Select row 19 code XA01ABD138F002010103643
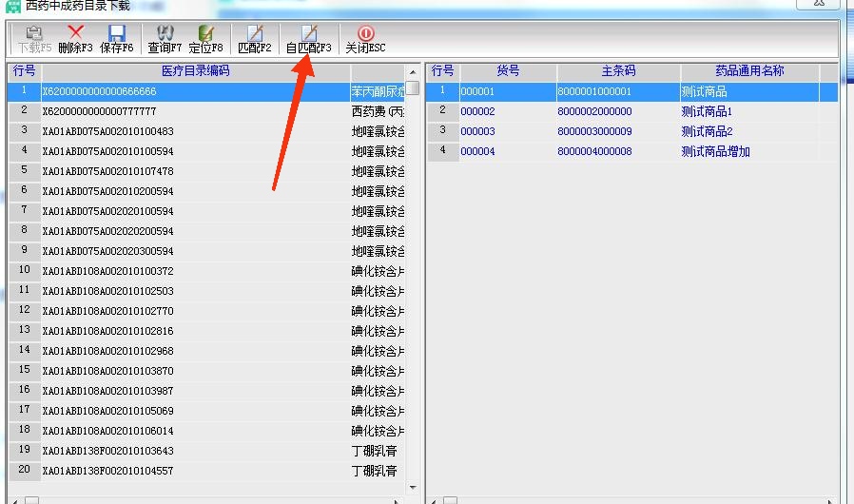Image resolution: width=854 pixels, height=504 pixels. (x=107, y=451)
